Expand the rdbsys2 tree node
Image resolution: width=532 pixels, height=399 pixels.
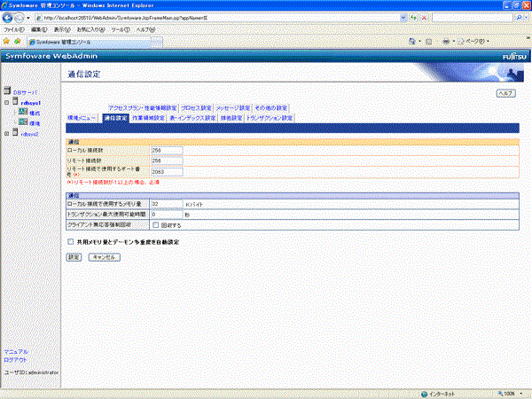pyautogui.click(x=7, y=134)
